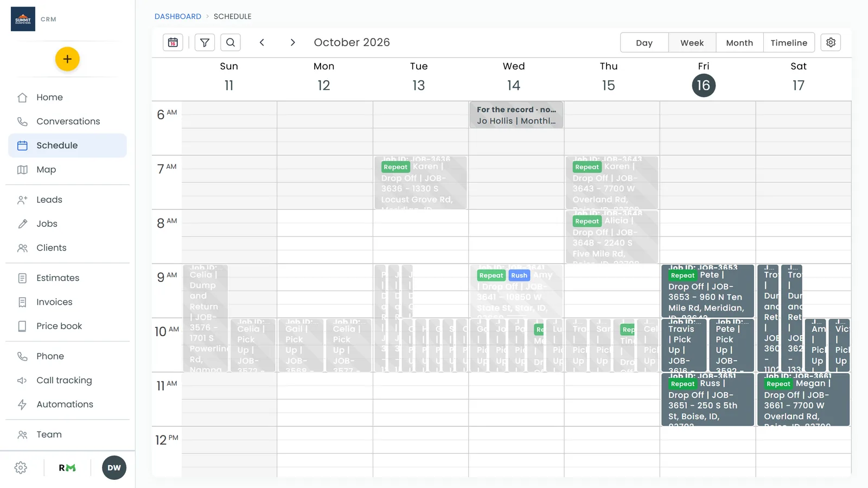Screen dimensions: 868x488
Task: Switch to Month view
Action: click(739, 43)
